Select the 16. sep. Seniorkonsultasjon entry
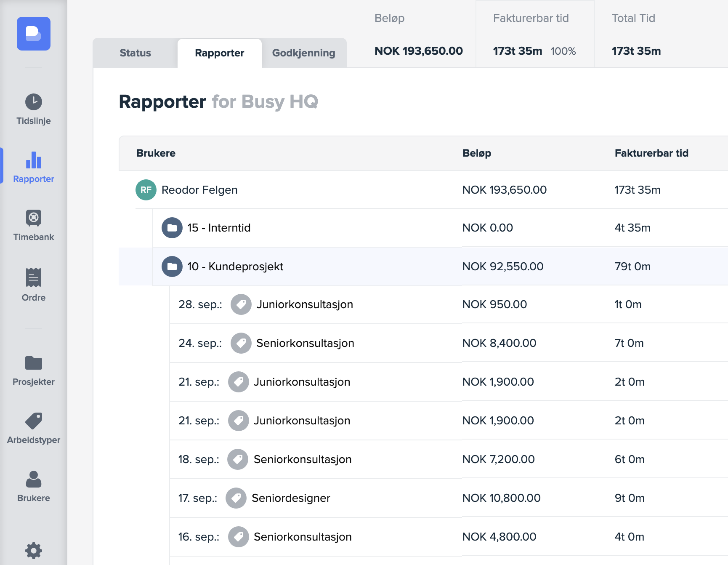728x565 pixels. [x=449, y=537]
